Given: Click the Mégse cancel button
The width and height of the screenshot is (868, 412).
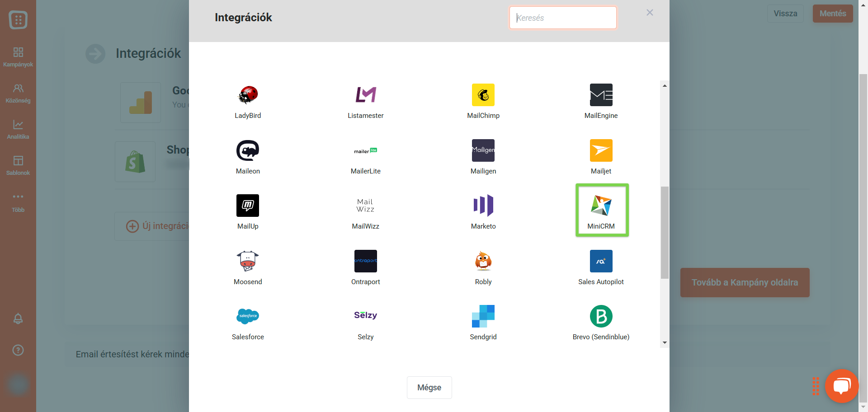Looking at the screenshot, I should pyautogui.click(x=429, y=388).
